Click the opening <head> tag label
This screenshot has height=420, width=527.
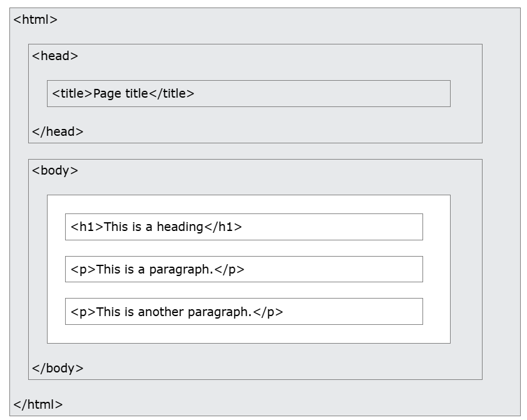click(54, 56)
